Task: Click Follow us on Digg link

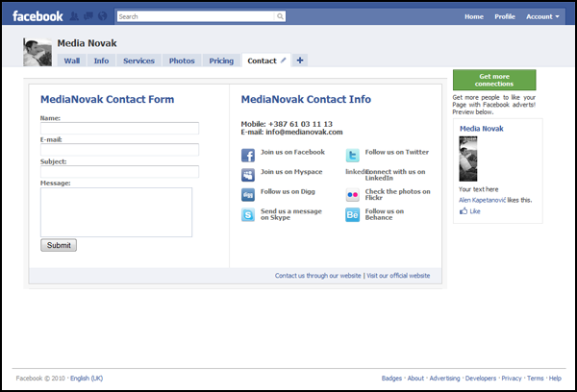Action: tap(288, 191)
